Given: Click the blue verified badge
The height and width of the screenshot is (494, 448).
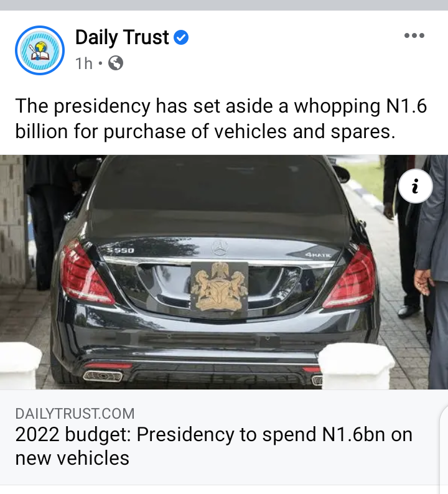Looking at the screenshot, I should pos(181,37).
